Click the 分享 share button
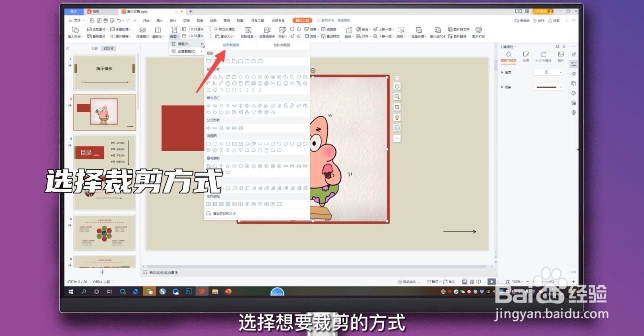The width and height of the screenshot is (644, 336). click(x=554, y=21)
